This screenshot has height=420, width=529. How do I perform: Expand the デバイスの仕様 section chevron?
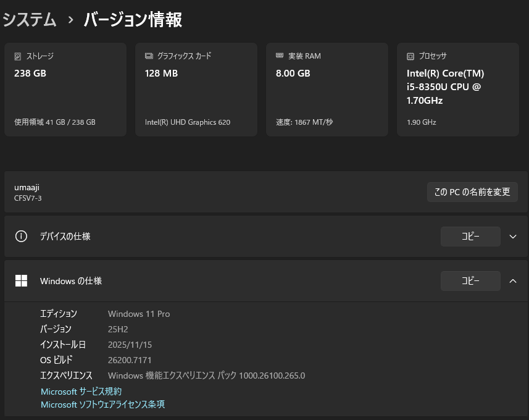point(512,237)
